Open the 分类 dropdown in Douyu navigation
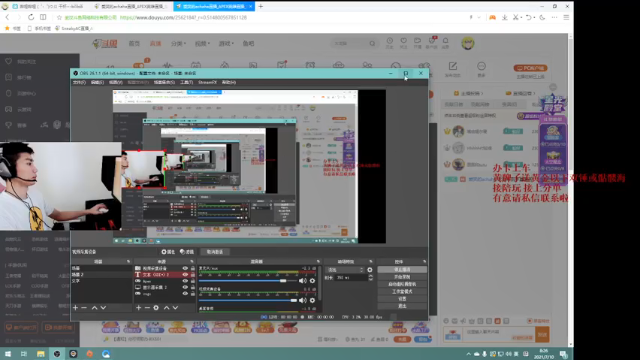This screenshot has width=640, height=360. tap(178, 43)
